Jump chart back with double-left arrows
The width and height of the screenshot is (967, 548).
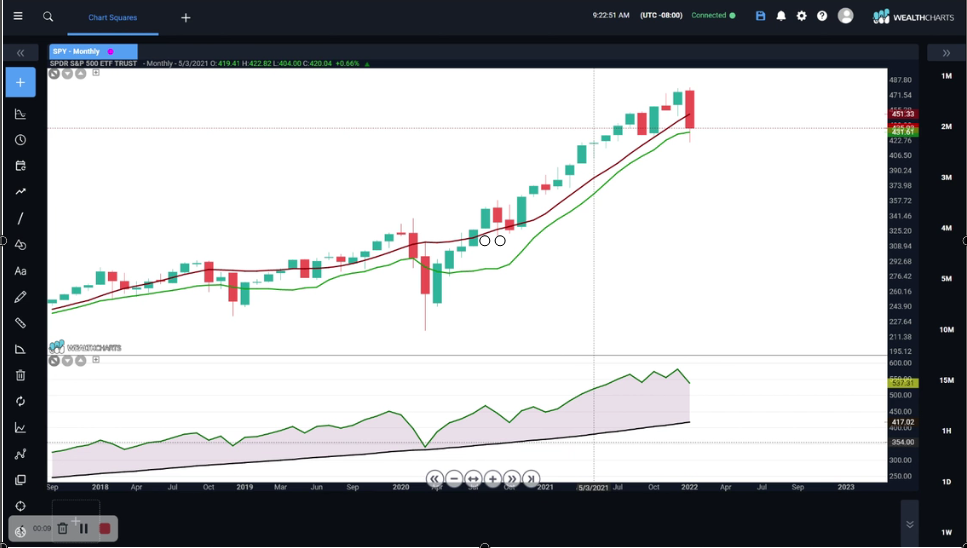tap(434, 479)
